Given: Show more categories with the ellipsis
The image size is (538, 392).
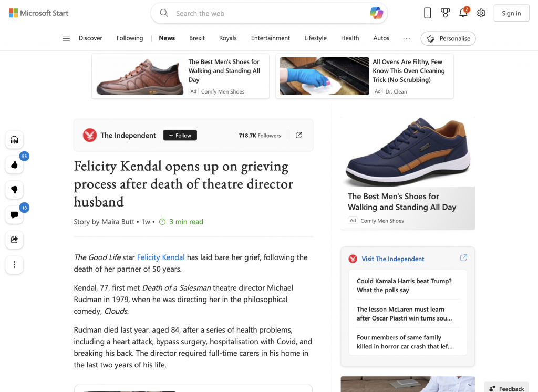Looking at the screenshot, I should point(406,38).
